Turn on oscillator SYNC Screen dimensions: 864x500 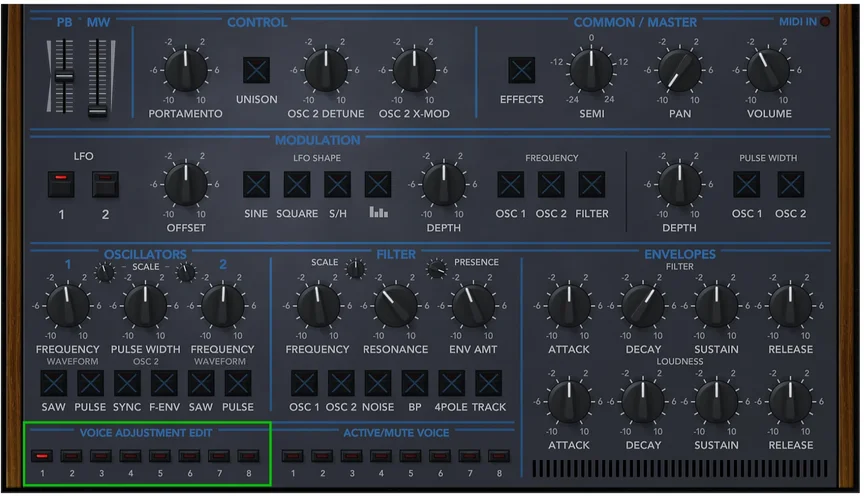pos(127,383)
